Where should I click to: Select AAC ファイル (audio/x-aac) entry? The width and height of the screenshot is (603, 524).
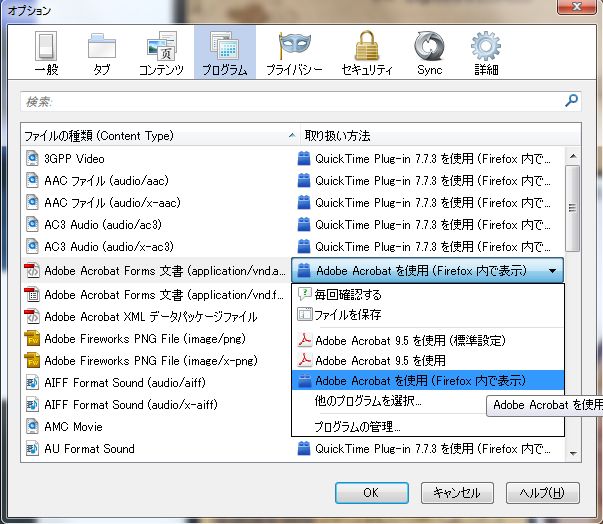click(x=112, y=203)
